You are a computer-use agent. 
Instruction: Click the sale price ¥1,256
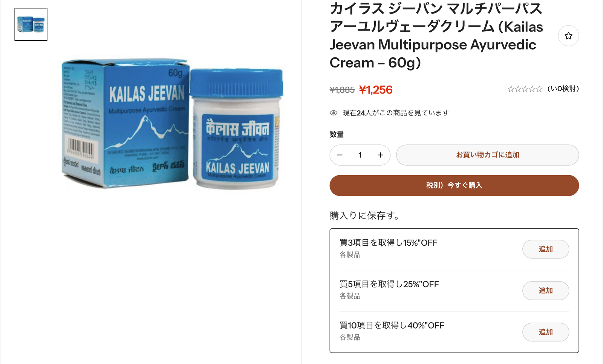pos(376,90)
